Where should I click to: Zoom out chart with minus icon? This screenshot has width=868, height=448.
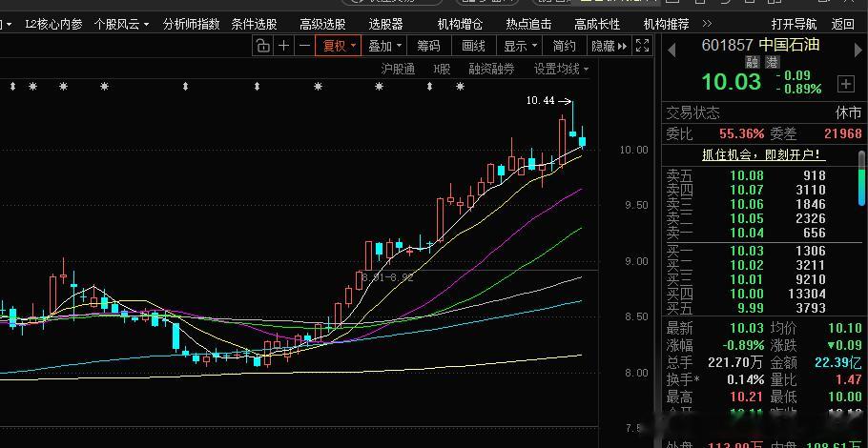[x=304, y=46]
